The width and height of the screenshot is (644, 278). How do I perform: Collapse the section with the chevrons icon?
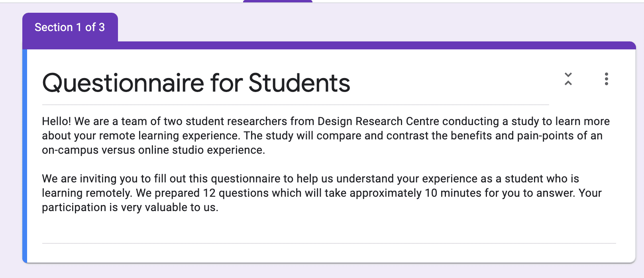[x=568, y=79]
